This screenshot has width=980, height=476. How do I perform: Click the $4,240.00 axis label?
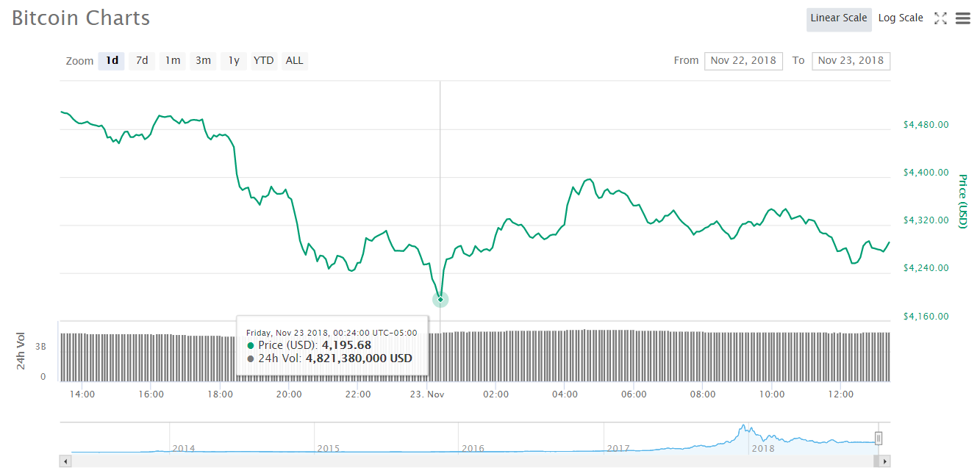pos(926,268)
